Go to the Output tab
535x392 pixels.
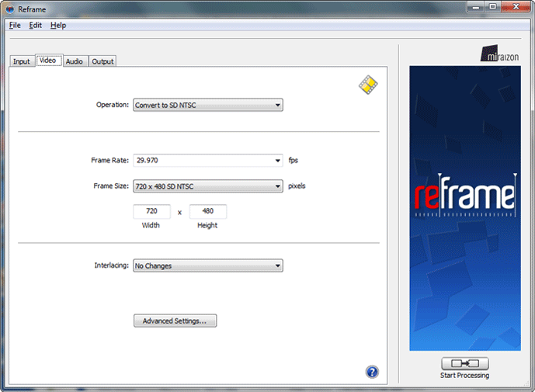102,61
